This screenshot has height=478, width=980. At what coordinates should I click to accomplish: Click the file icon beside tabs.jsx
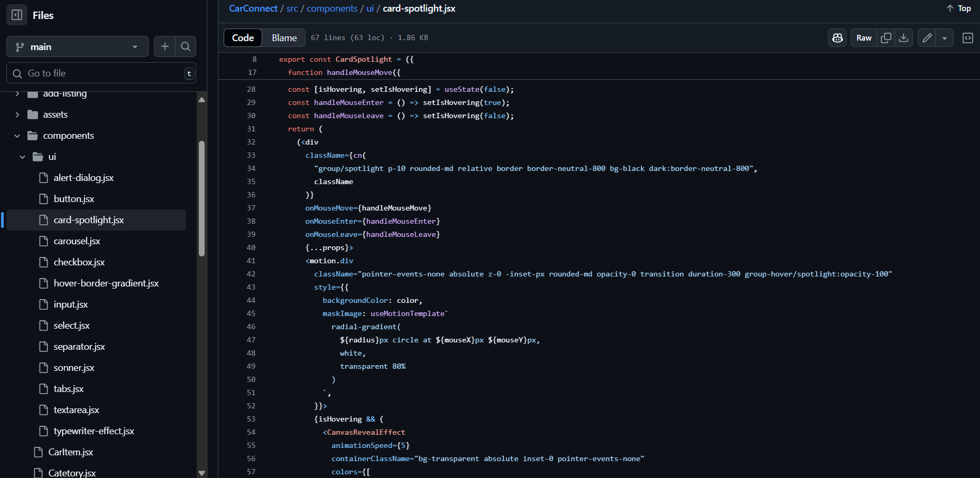pos(44,389)
